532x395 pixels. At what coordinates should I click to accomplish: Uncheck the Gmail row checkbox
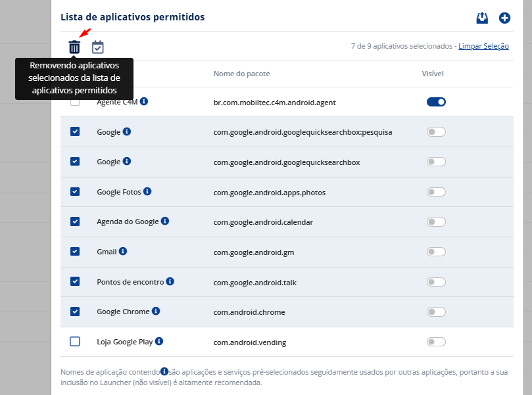coord(75,251)
